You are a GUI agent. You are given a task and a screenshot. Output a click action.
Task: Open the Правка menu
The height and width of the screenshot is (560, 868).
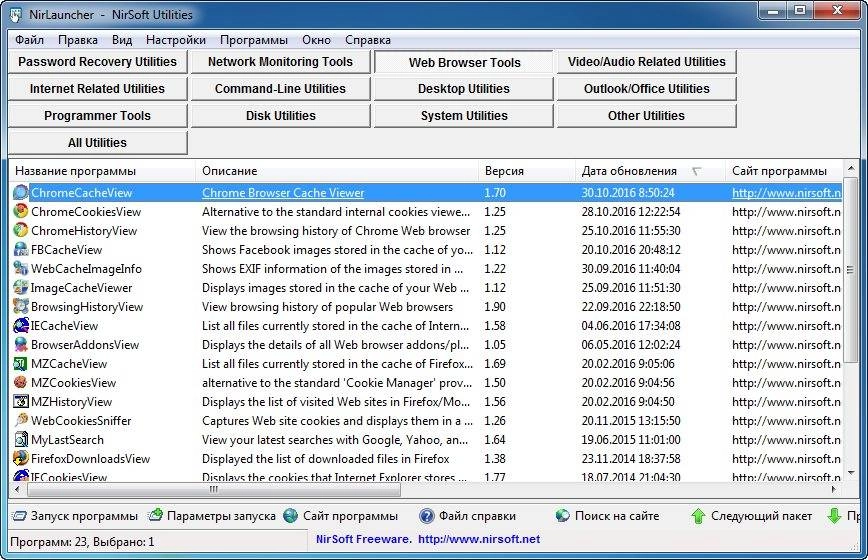tap(78, 40)
